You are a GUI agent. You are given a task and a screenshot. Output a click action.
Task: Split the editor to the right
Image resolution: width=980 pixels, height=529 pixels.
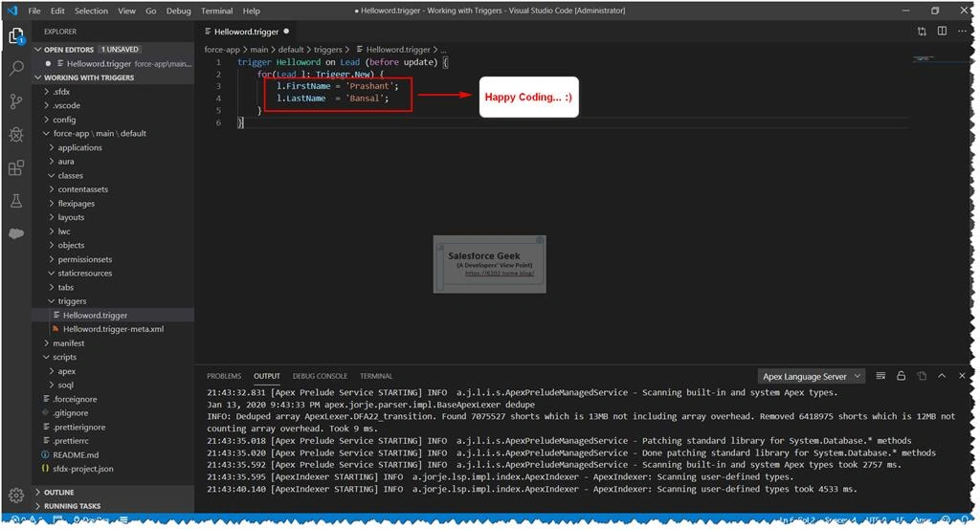click(942, 32)
